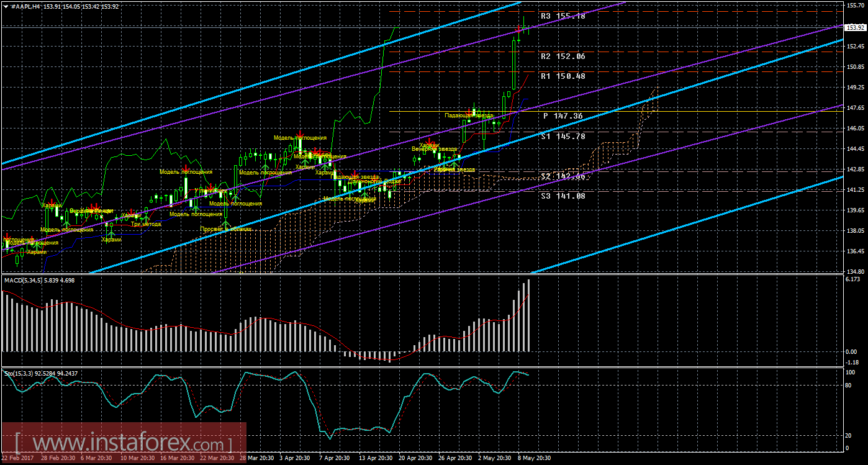Click 141.25 on the price scale

[x=856, y=190]
